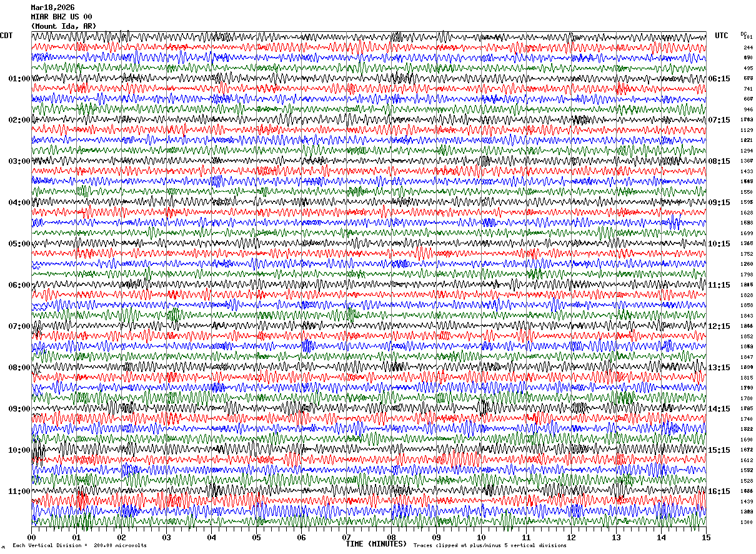
Task: Click minute tick label 11 on time axis
Action: [x=526, y=538]
